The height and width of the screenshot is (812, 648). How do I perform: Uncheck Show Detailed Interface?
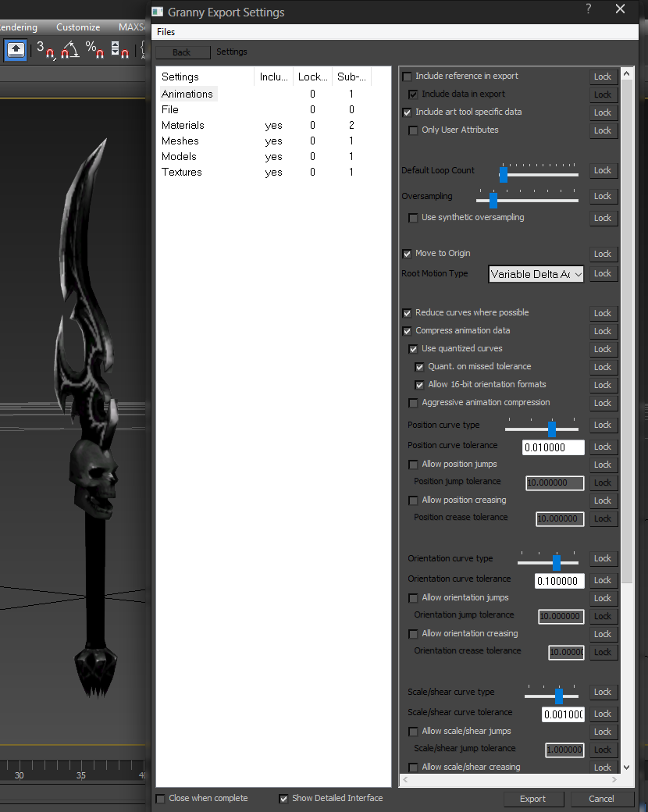coord(284,799)
